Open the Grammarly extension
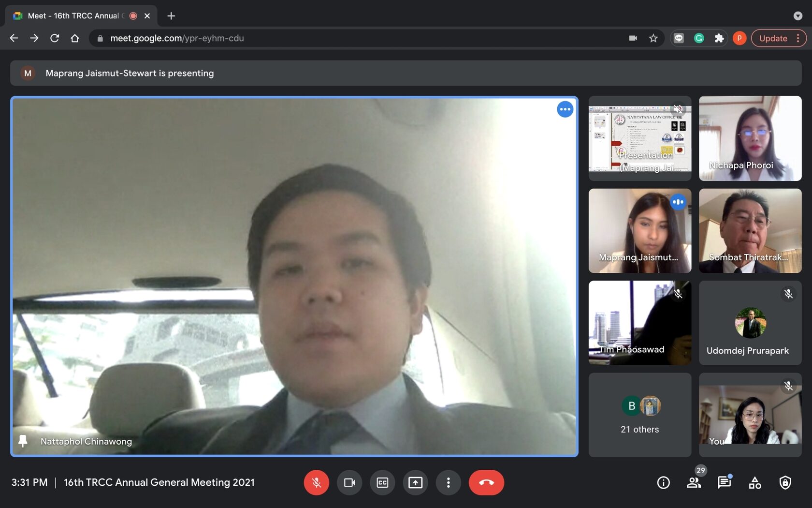The height and width of the screenshot is (508, 812). tap(699, 38)
